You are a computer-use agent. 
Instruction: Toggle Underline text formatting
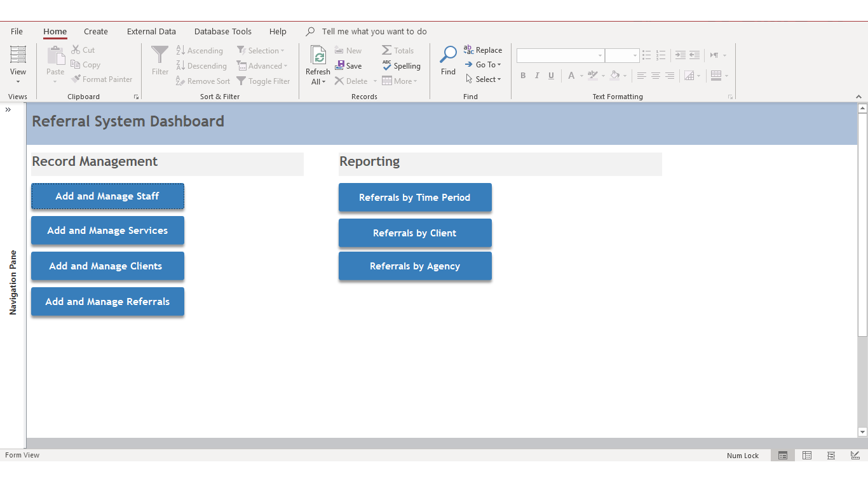pyautogui.click(x=551, y=76)
